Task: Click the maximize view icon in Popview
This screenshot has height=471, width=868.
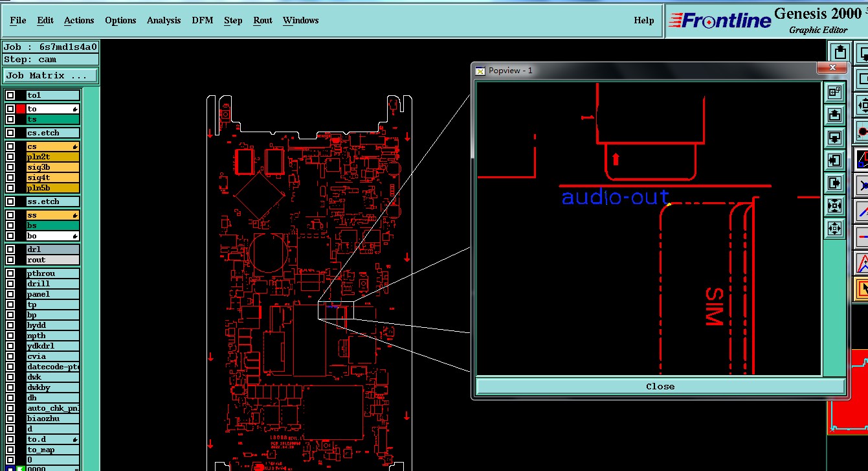Action: coord(834,92)
